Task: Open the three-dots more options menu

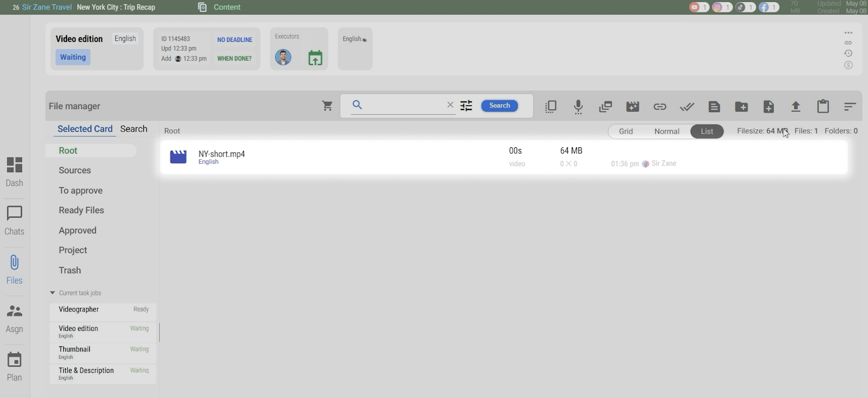Action: (848, 33)
